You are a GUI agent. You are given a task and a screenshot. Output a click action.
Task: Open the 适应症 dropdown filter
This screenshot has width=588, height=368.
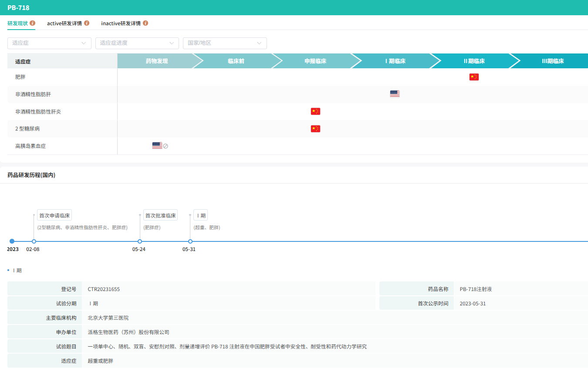(x=49, y=43)
